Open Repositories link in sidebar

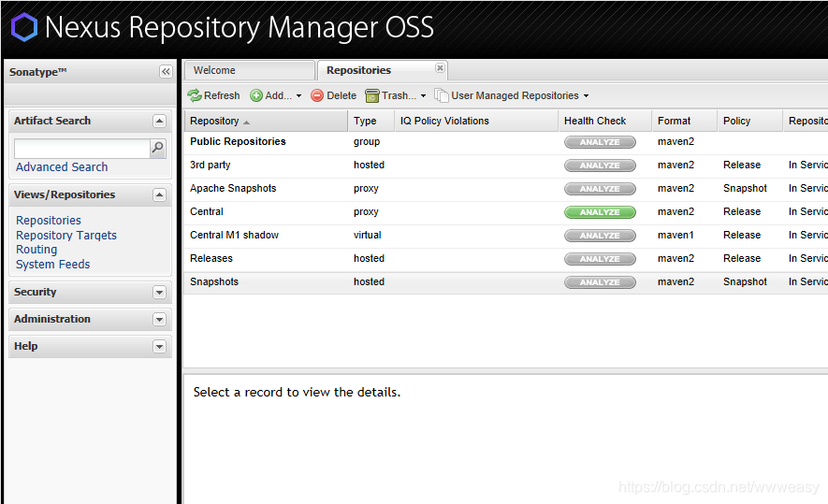click(x=49, y=220)
